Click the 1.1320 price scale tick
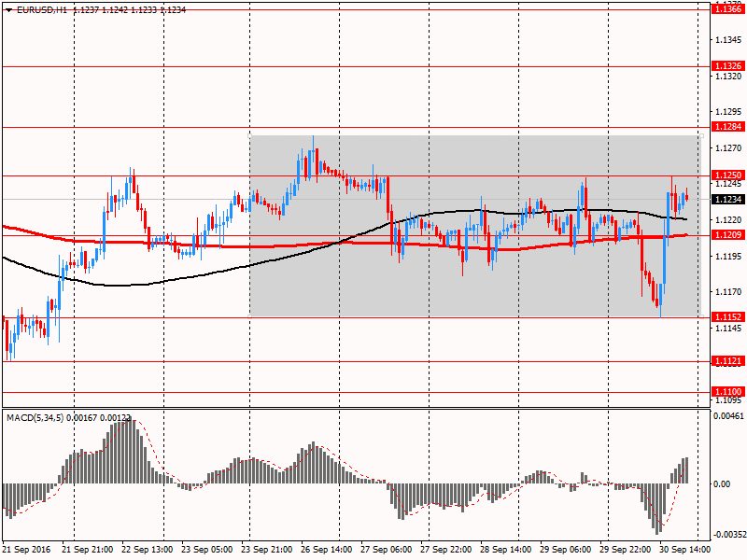This screenshot has height=560, width=747. pyautogui.click(x=727, y=77)
